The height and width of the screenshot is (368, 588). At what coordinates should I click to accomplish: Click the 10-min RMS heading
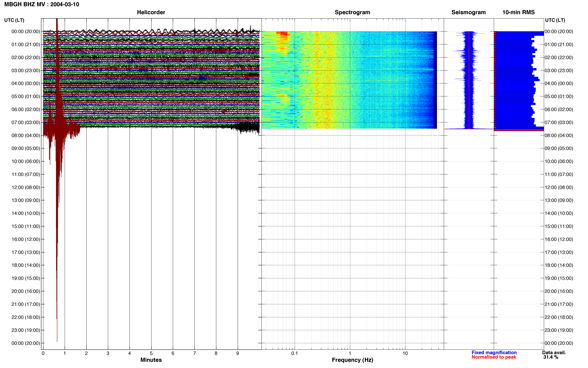518,12
